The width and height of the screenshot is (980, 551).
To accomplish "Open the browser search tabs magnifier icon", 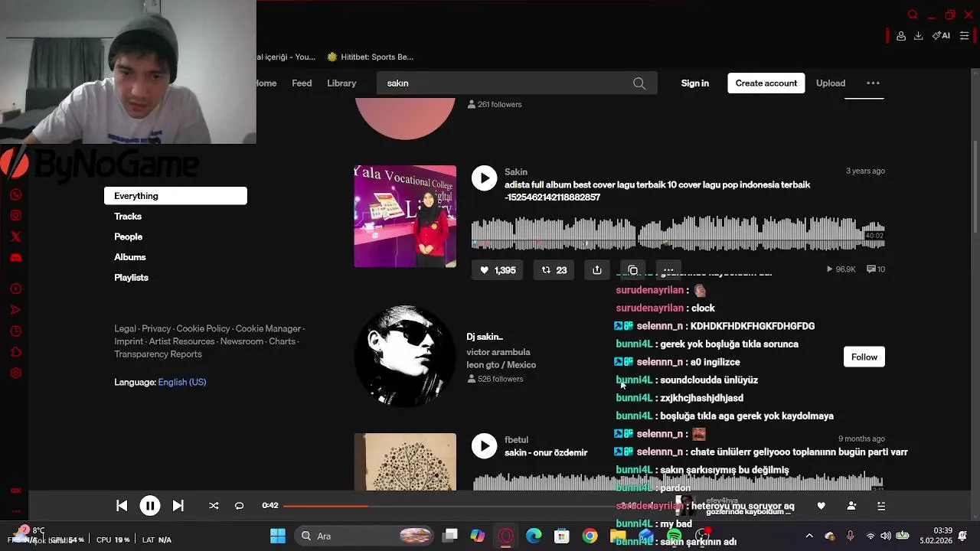I will [x=913, y=15].
